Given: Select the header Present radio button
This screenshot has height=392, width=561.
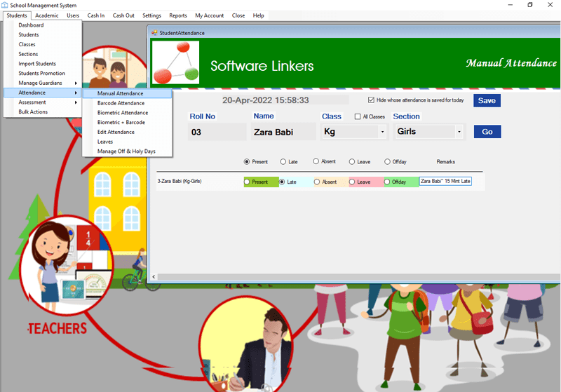Looking at the screenshot, I should coord(247,162).
